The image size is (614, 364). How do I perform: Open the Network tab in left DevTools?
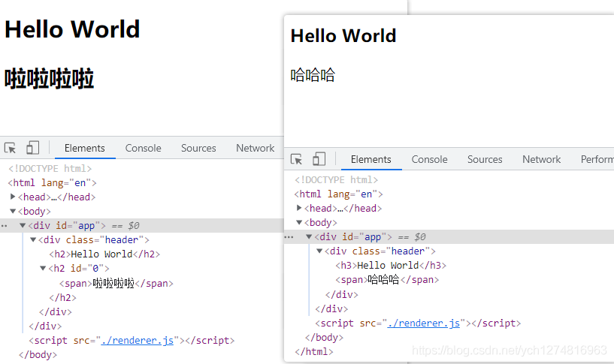[255, 148]
